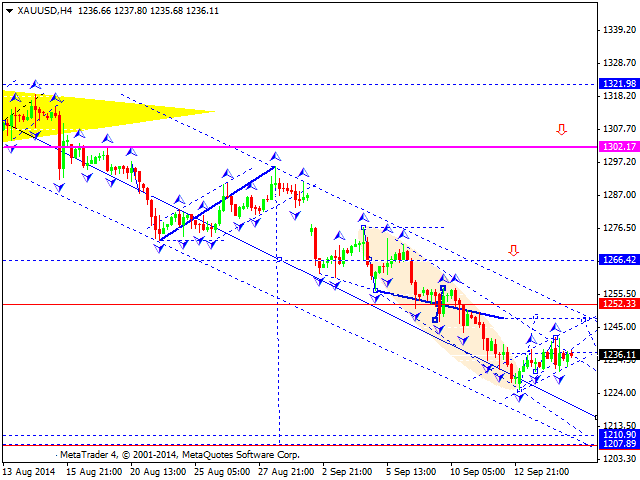Click the 13 Aug 2014 date label
This screenshot has height=480, width=640.
coord(29,472)
